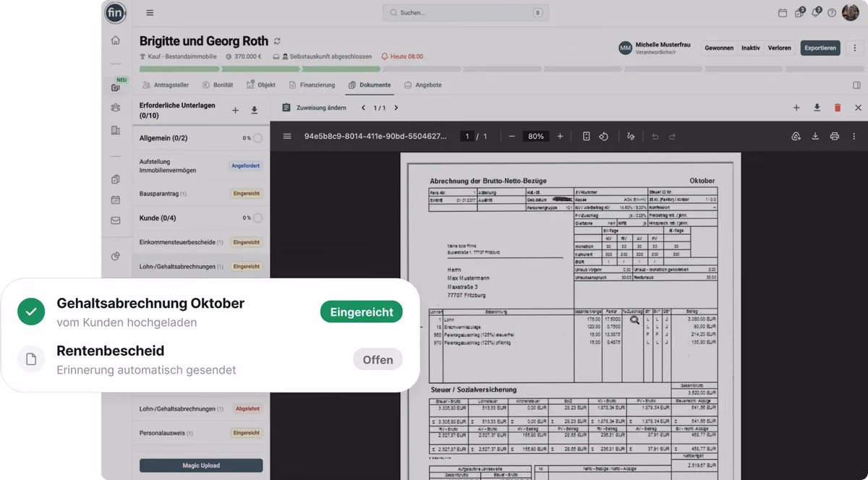Open the user profile avatar

[x=851, y=12]
